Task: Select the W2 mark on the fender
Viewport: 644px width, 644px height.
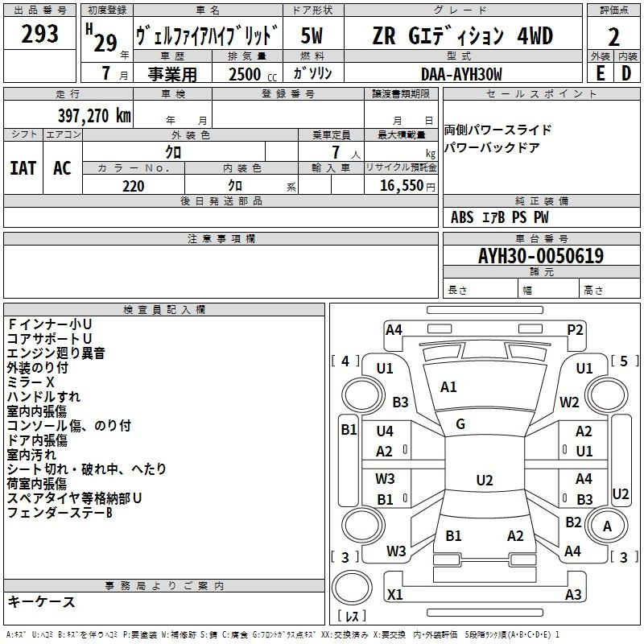Action: (569, 402)
